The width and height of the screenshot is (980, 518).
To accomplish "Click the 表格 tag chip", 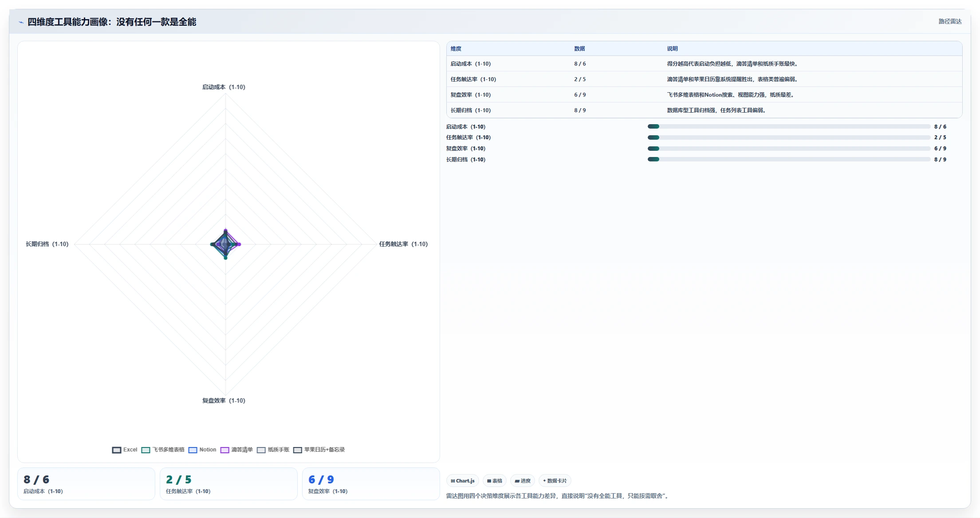I will click(x=495, y=481).
